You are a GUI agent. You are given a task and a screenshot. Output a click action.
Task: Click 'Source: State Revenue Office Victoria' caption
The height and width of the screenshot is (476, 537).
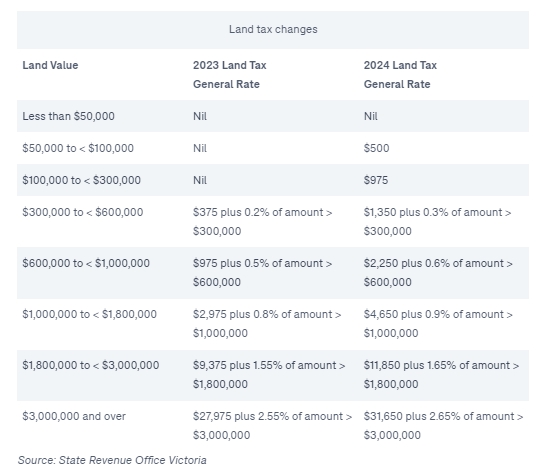(112, 460)
